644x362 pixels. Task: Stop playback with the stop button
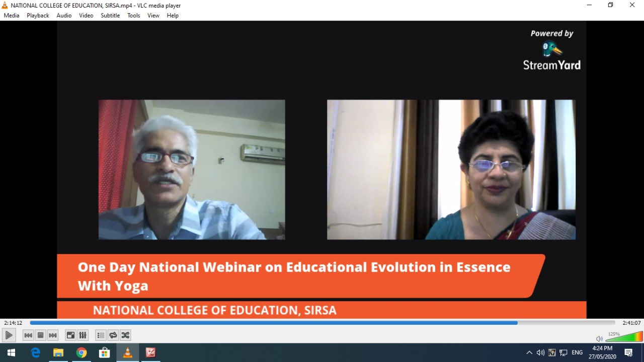tap(40, 335)
